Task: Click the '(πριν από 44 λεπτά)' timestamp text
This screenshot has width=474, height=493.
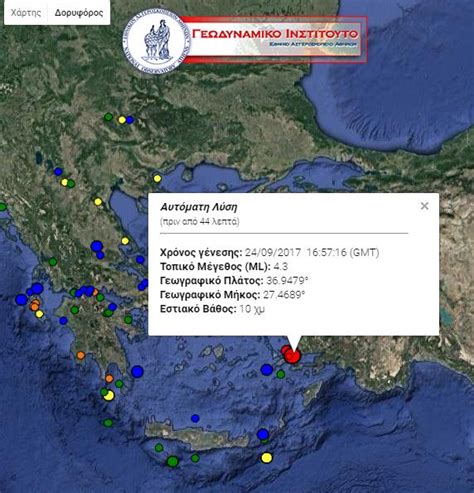Action: (x=200, y=222)
